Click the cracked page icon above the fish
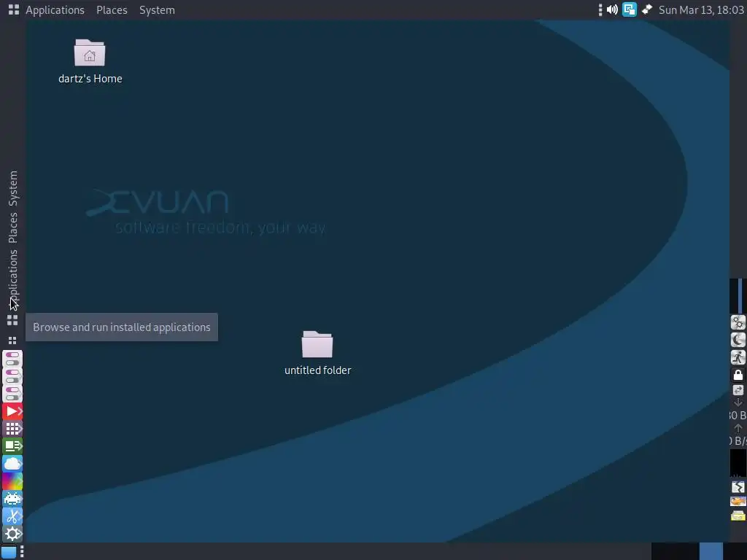 tap(738, 486)
